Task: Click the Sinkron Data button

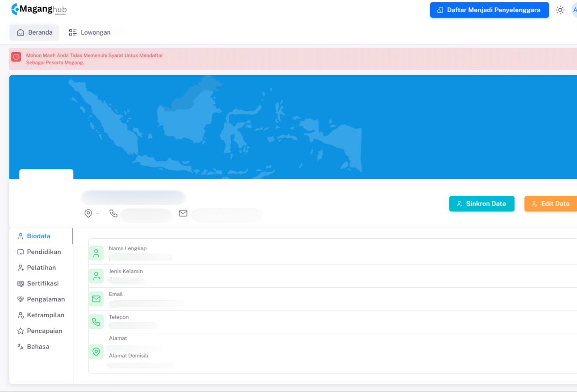Action: point(481,204)
